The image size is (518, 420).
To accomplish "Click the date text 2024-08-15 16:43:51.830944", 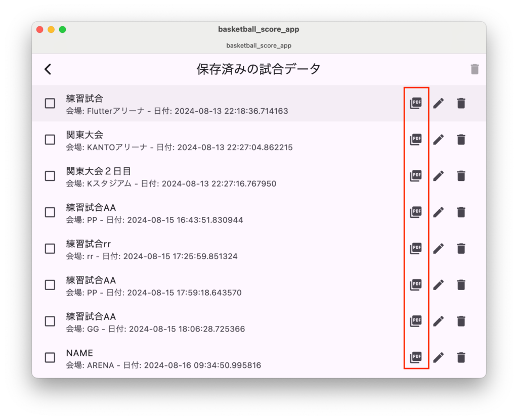I will click(185, 220).
